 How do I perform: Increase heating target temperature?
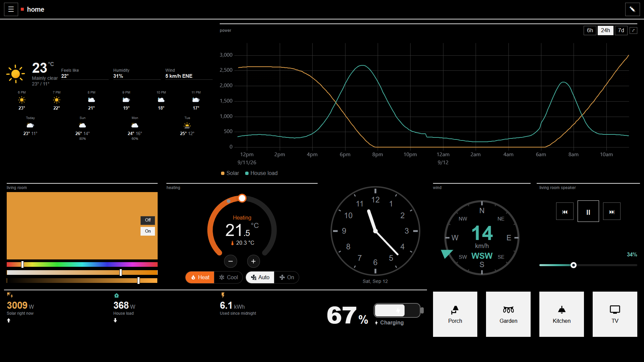click(254, 261)
